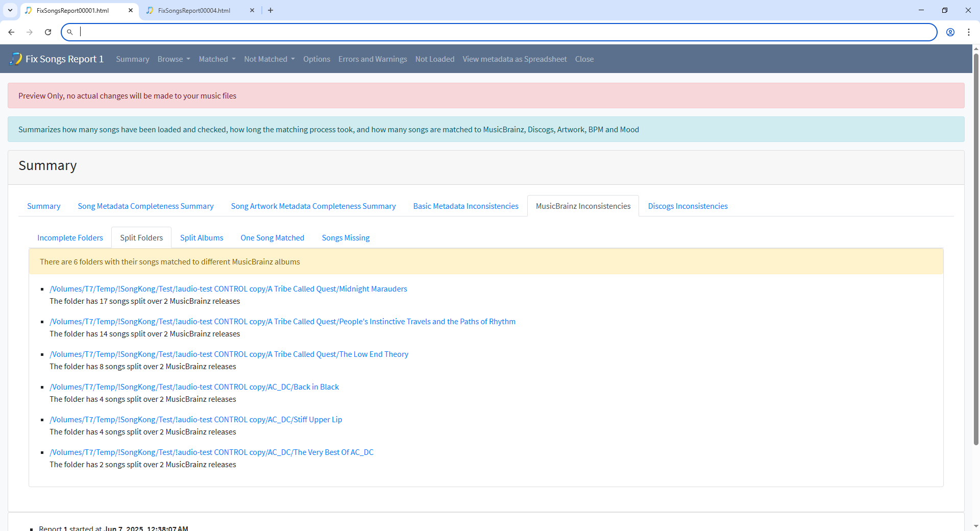Switch to FixSongsReport00004.html browser tab

point(201,10)
